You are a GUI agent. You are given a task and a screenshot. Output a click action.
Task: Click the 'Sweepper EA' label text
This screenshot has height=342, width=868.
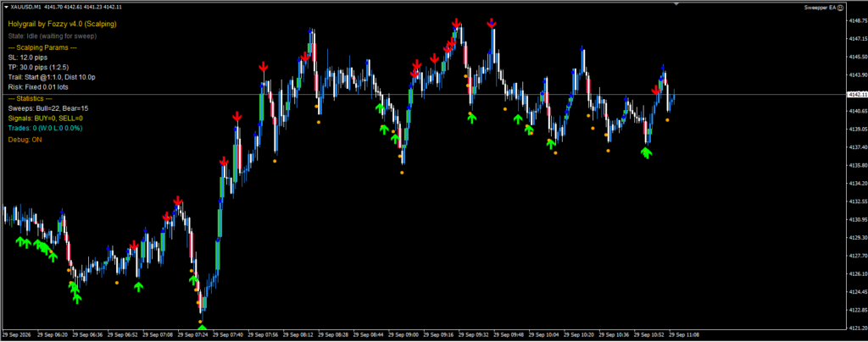(820, 8)
